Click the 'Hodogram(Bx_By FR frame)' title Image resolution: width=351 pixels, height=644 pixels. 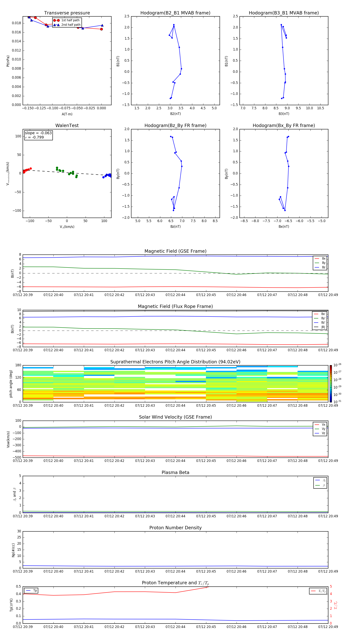point(284,125)
